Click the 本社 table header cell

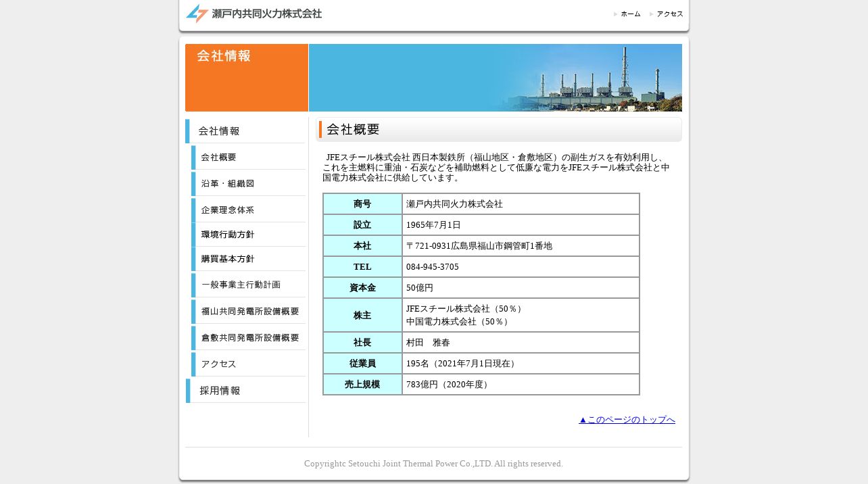(x=362, y=246)
